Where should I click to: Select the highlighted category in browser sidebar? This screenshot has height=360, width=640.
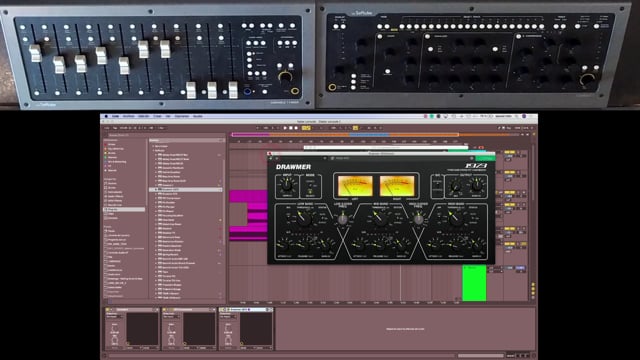point(124,209)
